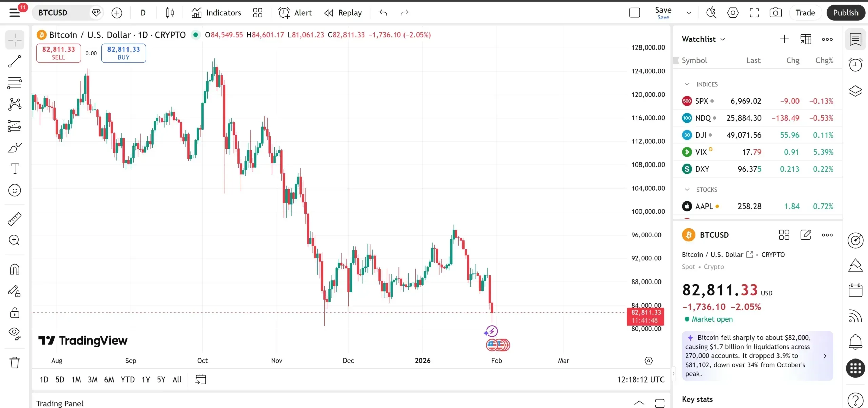Click the Publish button
This screenshot has height=408, width=868.
click(846, 13)
